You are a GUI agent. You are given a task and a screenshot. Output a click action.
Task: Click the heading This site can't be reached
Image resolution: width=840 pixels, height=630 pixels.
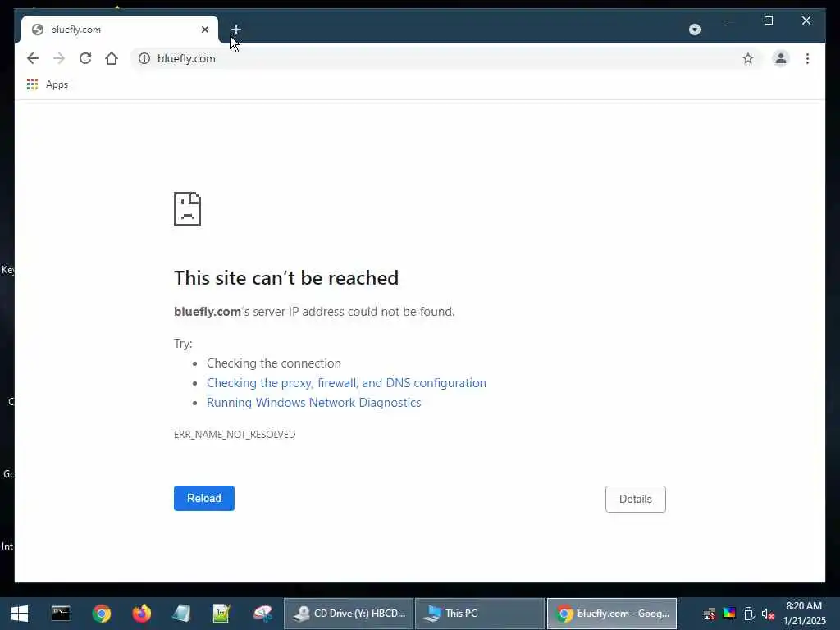tap(286, 278)
